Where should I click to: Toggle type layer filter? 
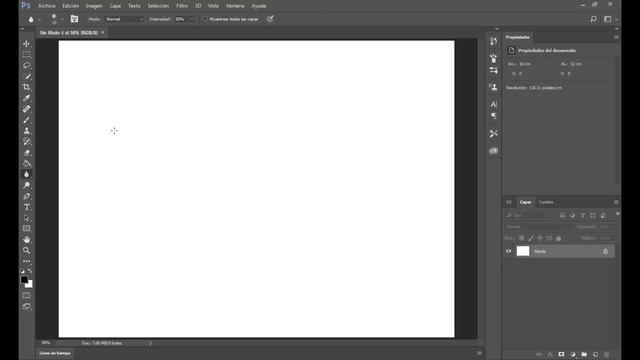click(583, 215)
